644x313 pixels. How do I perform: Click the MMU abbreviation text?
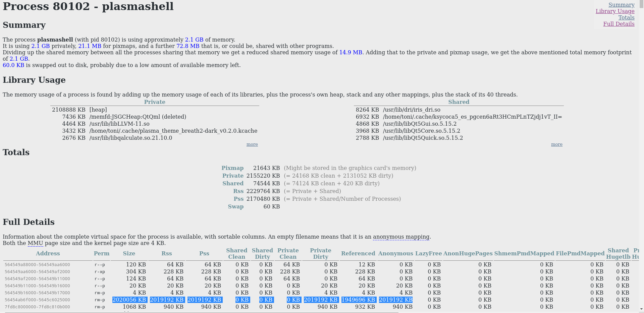[35, 243]
